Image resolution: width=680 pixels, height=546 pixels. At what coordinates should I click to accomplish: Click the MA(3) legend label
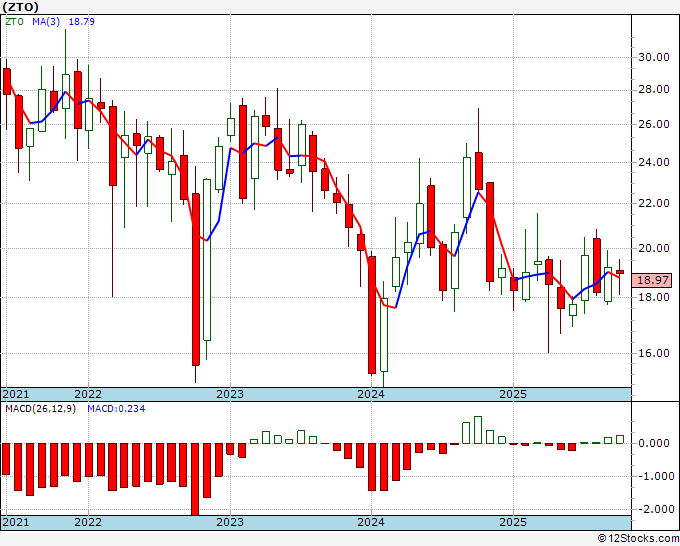click(x=46, y=22)
